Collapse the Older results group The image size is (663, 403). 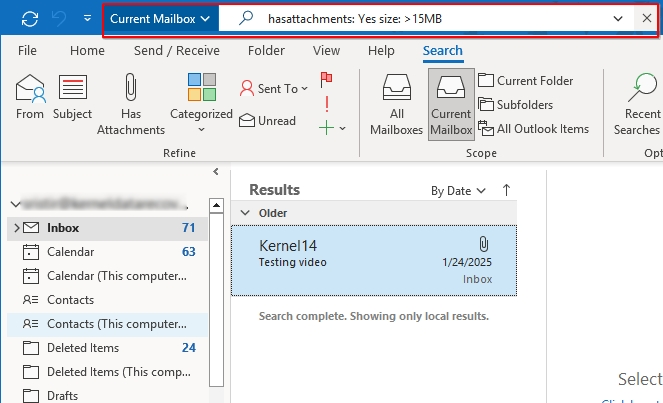point(245,213)
